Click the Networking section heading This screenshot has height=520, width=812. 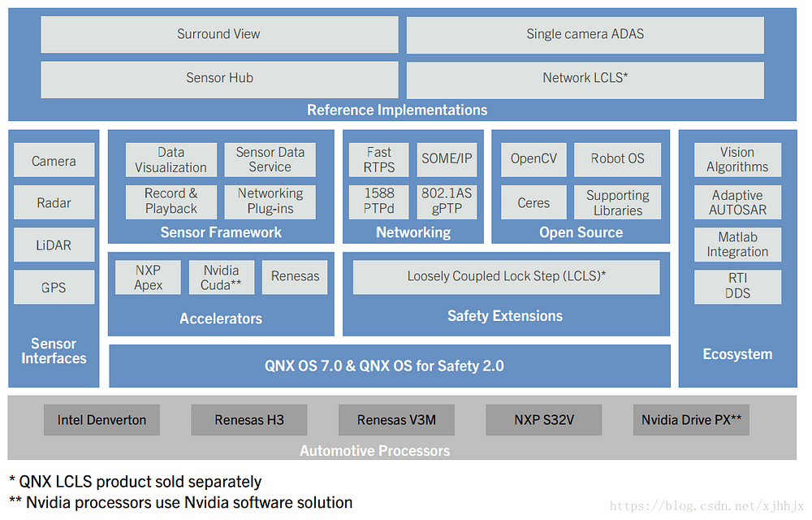tap(413, 232)
